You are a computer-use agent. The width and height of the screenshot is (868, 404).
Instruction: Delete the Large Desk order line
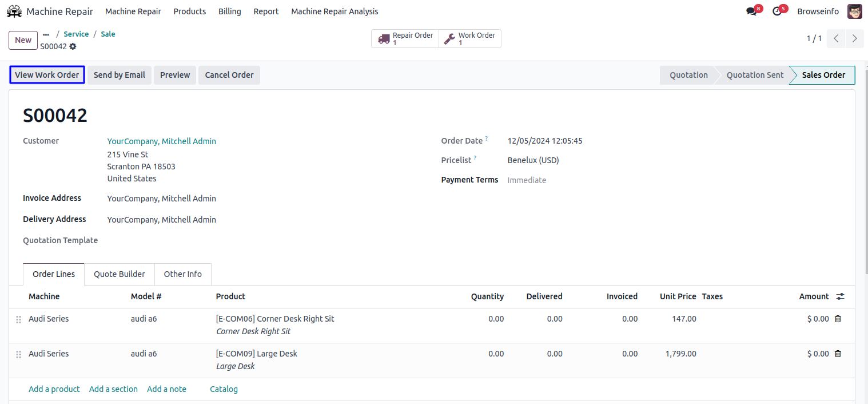click(x=838, y=354)
